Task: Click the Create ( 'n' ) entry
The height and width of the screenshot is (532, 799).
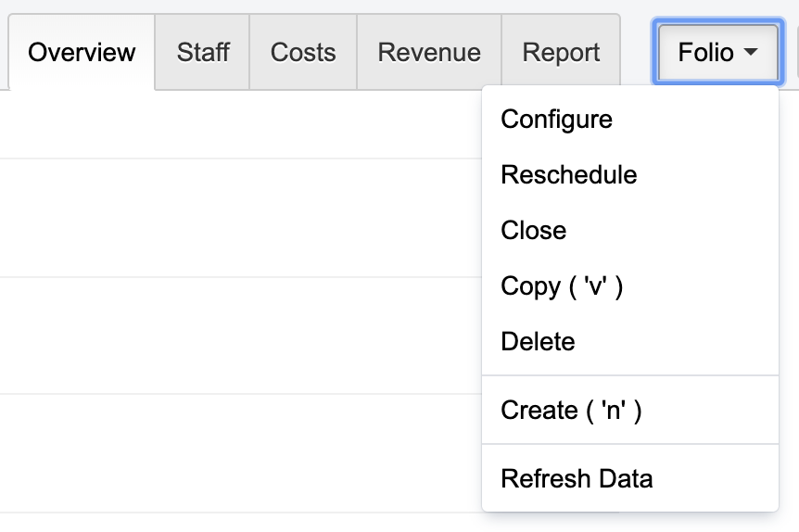Action: (x=571, y=410)
